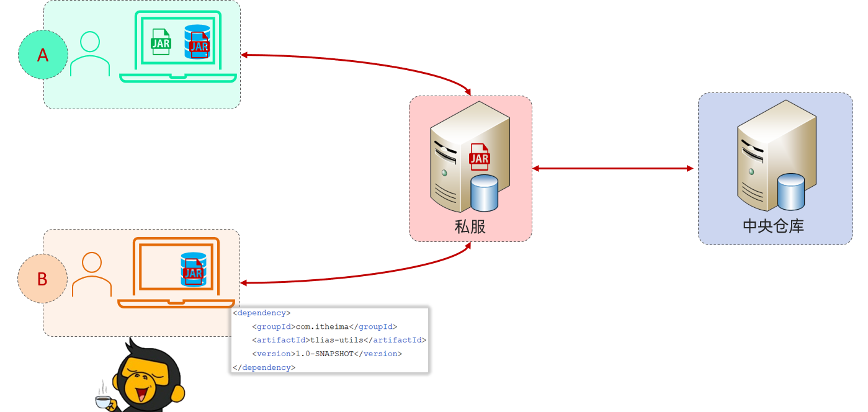Click the blue database cylinder on 私服 server
This screenshot has width=868, height=412.
click(x=484, y=192)
